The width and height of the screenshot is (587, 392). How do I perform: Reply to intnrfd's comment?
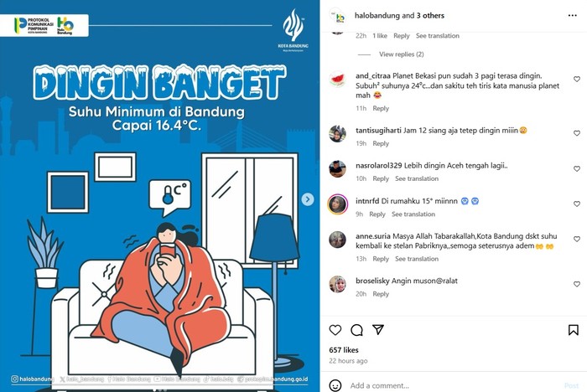[377, 214]
